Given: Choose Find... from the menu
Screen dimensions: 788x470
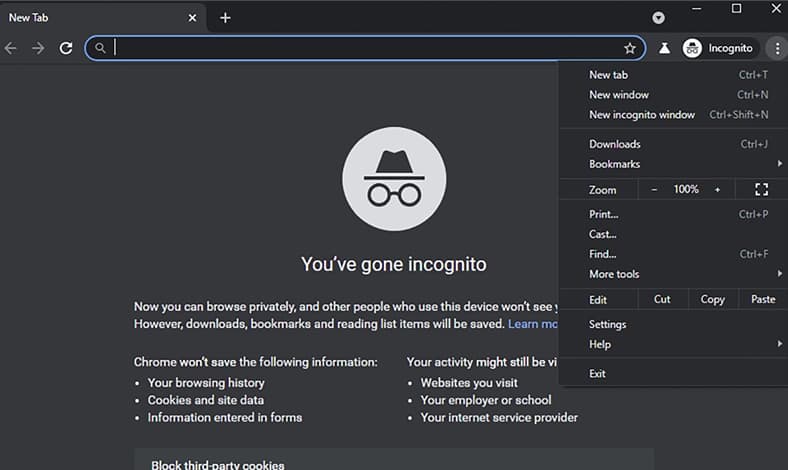Looking at the screenshot, I should [673, 254].
